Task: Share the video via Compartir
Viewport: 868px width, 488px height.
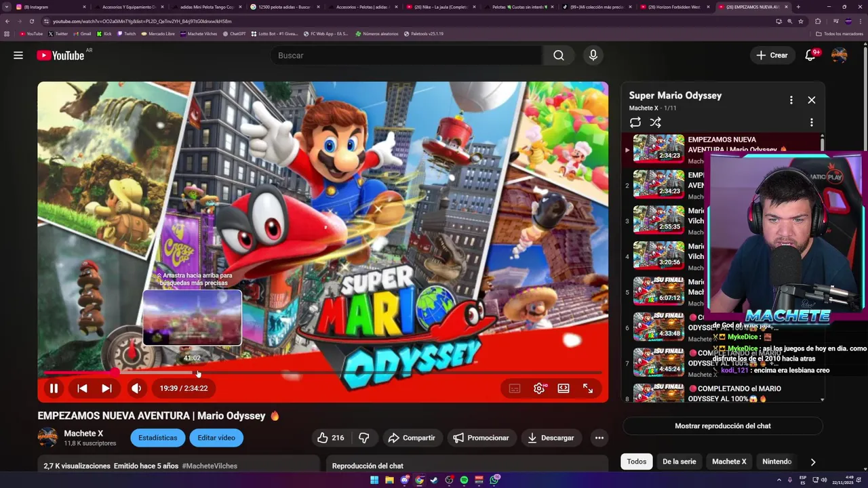Action: 412,438
